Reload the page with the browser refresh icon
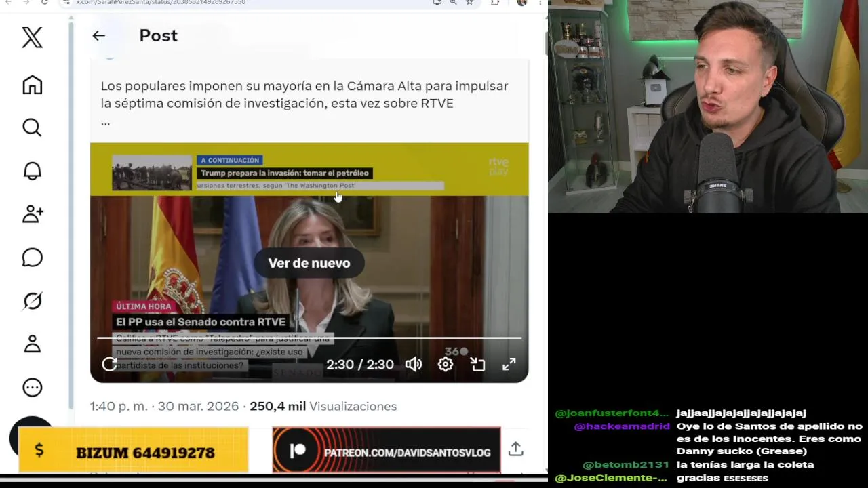 (45, 3)
